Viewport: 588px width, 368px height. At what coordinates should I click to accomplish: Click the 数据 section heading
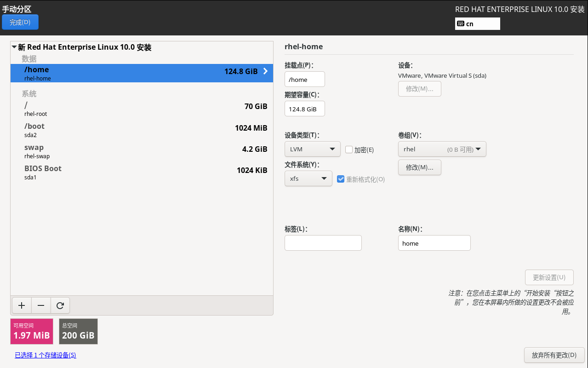coord(29,59)
